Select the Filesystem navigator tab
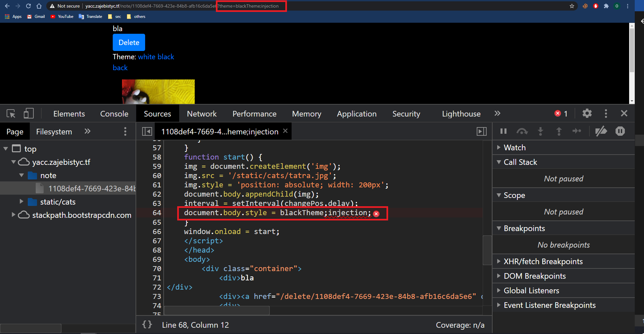 54,132
